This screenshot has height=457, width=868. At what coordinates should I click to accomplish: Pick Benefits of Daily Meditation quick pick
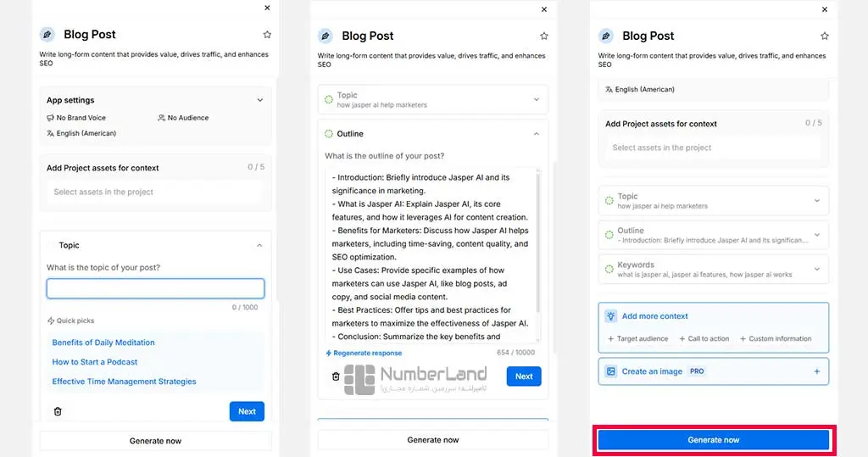(x=103, y=343)
